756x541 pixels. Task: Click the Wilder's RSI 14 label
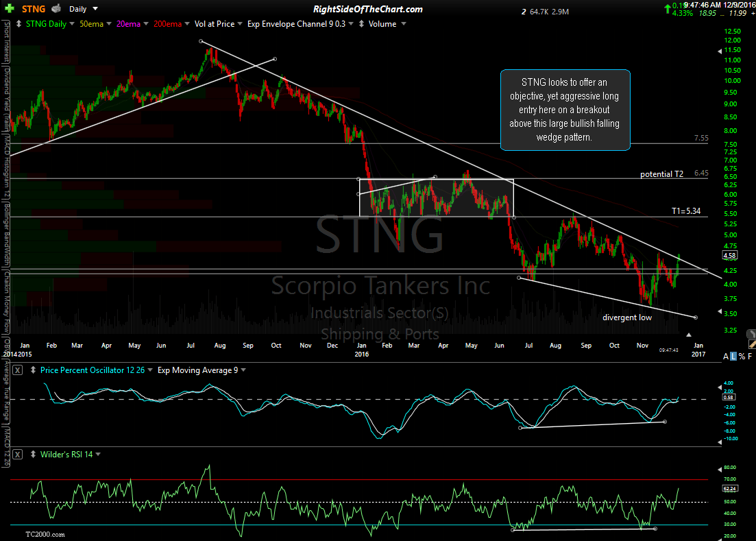(x=66, y=454)
